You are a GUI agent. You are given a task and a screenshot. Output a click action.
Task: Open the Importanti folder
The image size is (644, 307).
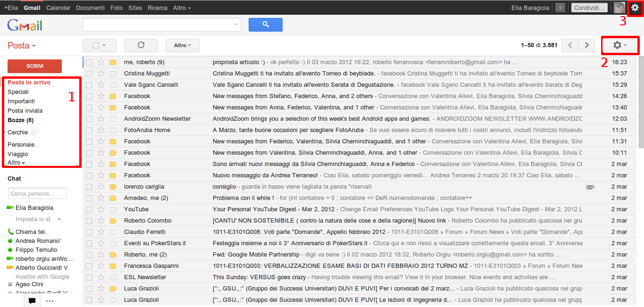coord(21,101)
